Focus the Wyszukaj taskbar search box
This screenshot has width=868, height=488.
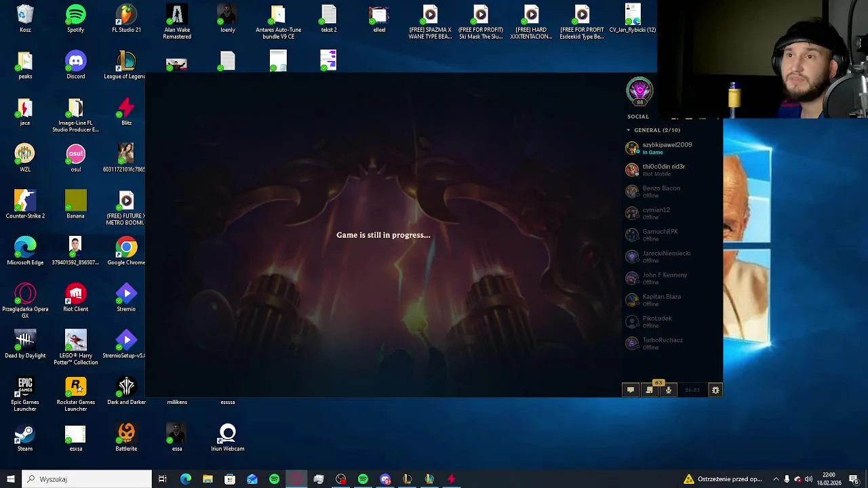click(x=86, y=479)
